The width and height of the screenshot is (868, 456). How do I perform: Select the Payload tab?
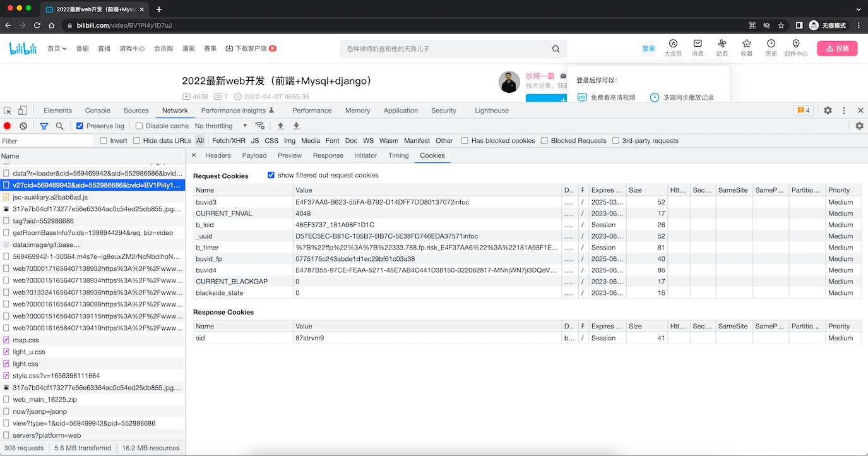254,155
